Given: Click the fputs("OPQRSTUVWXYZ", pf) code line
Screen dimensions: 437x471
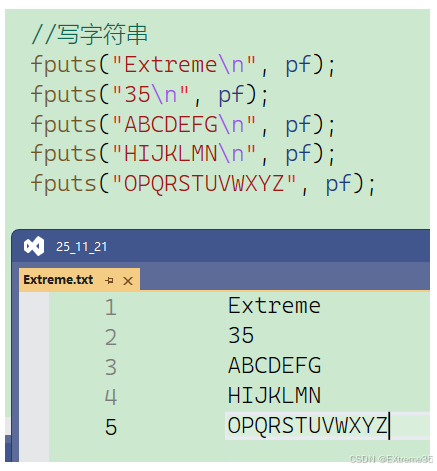Looking at the screenshot, I should tap(203, 184).
